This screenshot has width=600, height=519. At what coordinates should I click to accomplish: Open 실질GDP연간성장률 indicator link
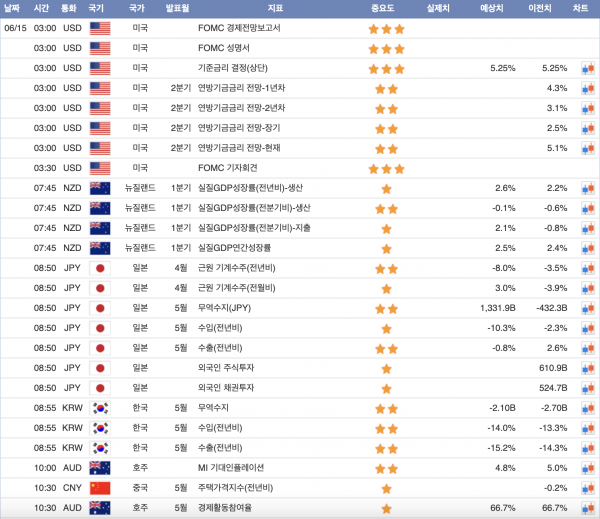(x=234, y=248)
